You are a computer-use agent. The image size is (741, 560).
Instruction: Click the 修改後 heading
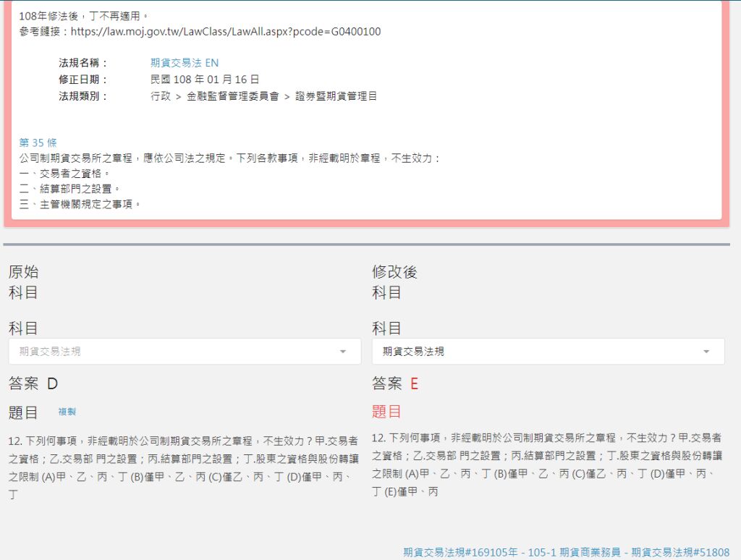point(394,272)
